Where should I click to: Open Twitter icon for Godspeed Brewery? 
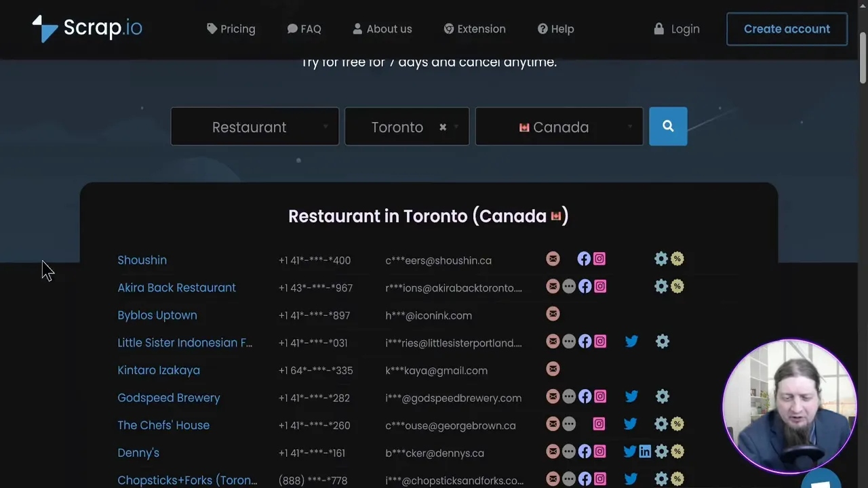(x=631, y=396)
